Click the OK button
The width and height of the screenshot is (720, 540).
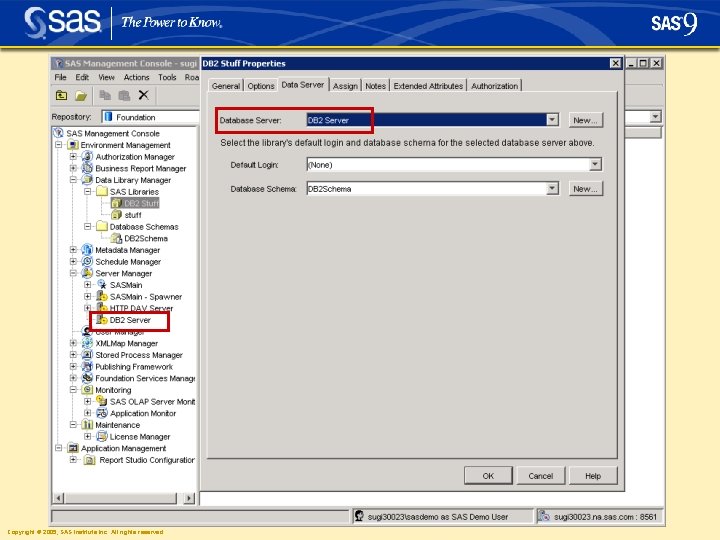488,476
